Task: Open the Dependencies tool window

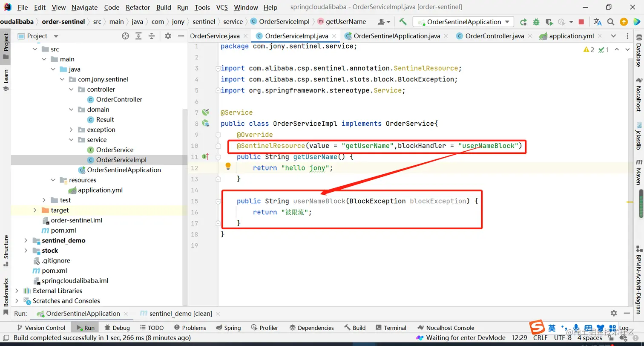Action: 311,328
